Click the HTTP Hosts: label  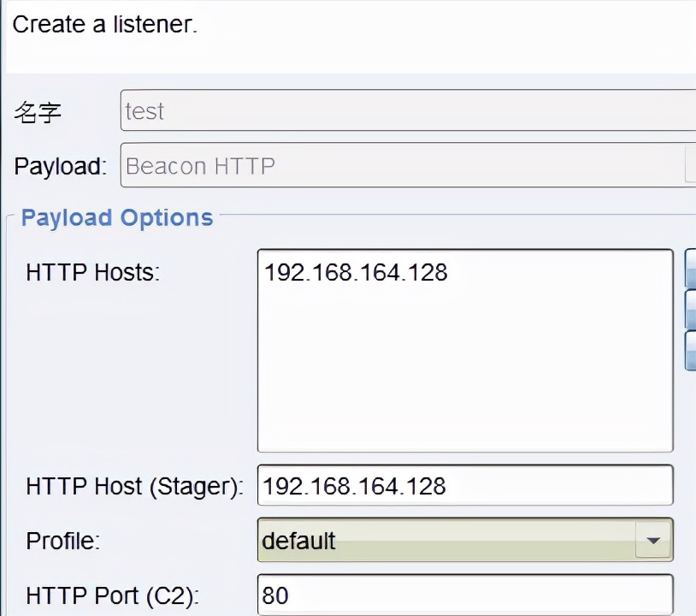[x=93, y=273]
